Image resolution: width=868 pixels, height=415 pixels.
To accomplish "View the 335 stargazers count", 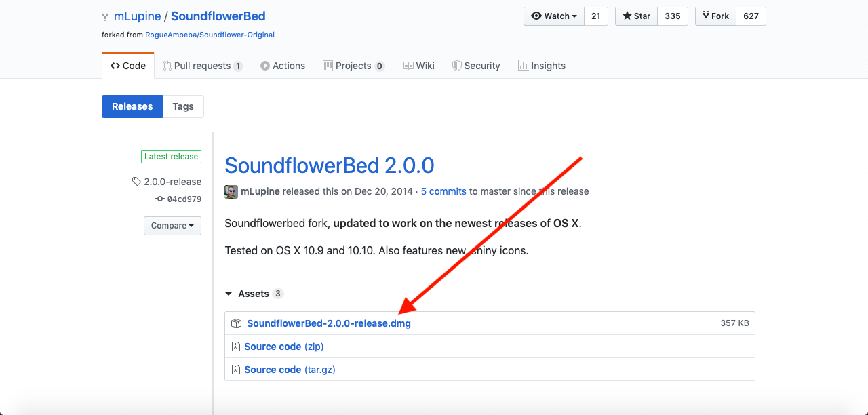I will 673,16.
